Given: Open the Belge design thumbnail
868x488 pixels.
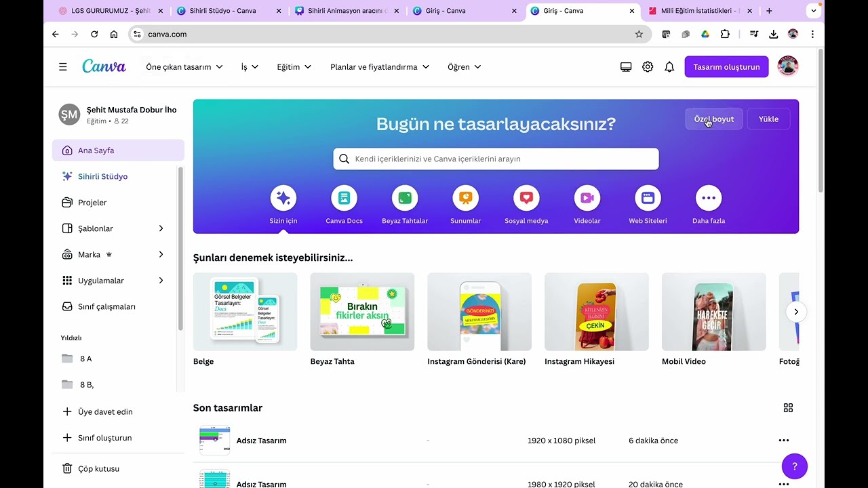Looking at the screenshot, I should 245,312.
